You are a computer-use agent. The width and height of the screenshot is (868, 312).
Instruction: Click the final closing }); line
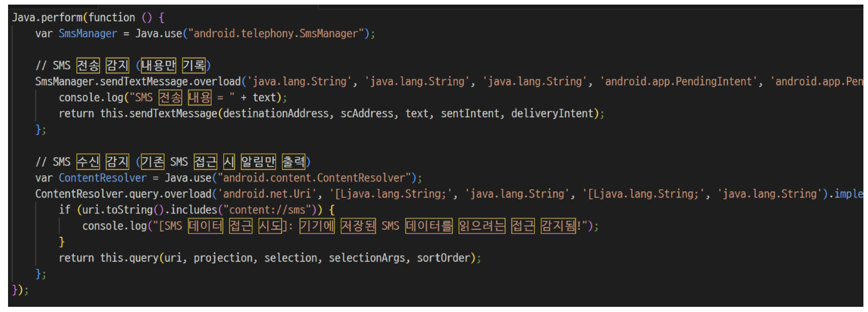(x=20, y=290)
